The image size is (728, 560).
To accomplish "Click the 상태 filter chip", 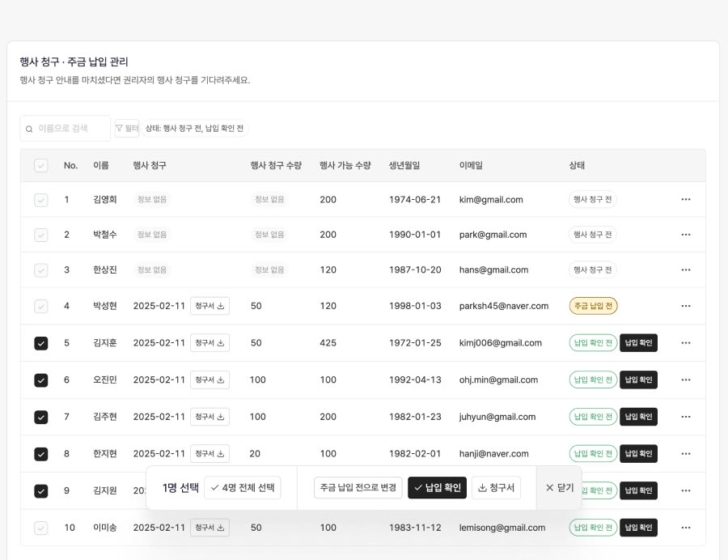I will pyautogui.click(x=194, y=128).
